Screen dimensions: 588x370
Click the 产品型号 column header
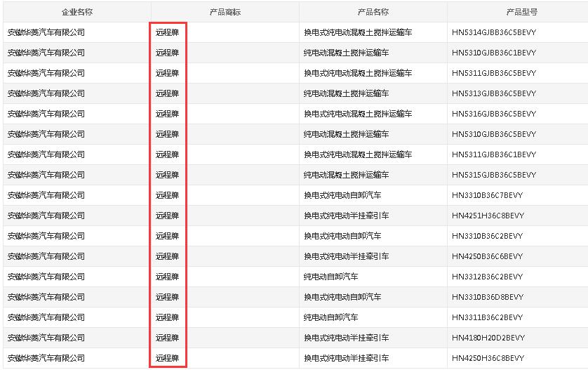(521, 12)
